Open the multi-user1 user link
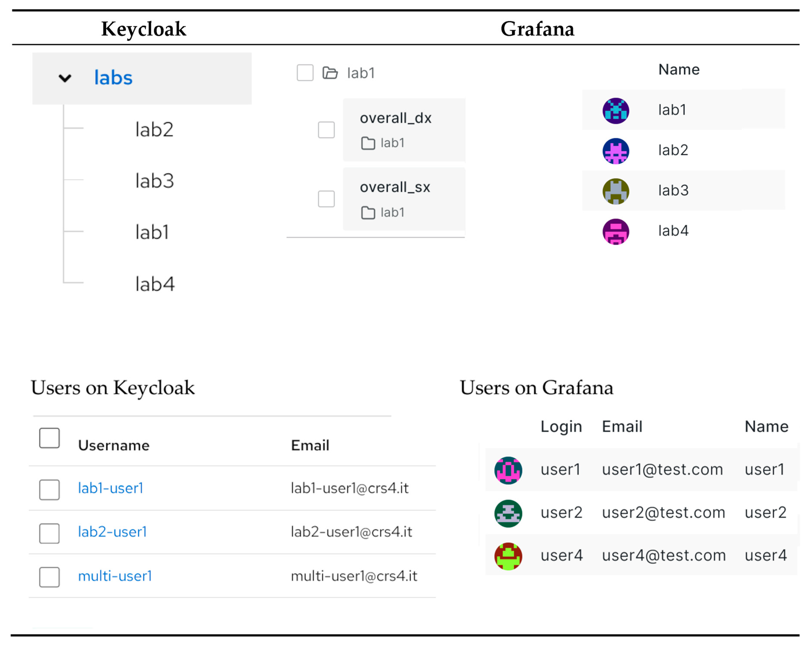 pyautogui.click(x=115, y=576)
